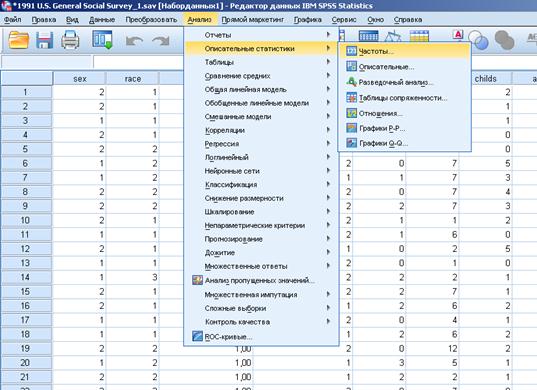
Task: Open the recall recent dialogs icon
Action: (102, 39)
